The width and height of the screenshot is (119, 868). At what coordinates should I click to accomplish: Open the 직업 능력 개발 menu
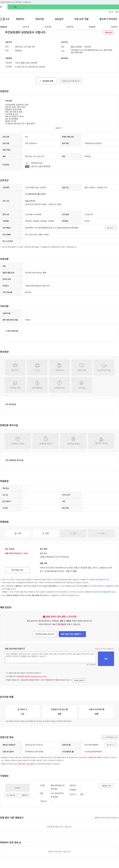[x=81, y=19]
